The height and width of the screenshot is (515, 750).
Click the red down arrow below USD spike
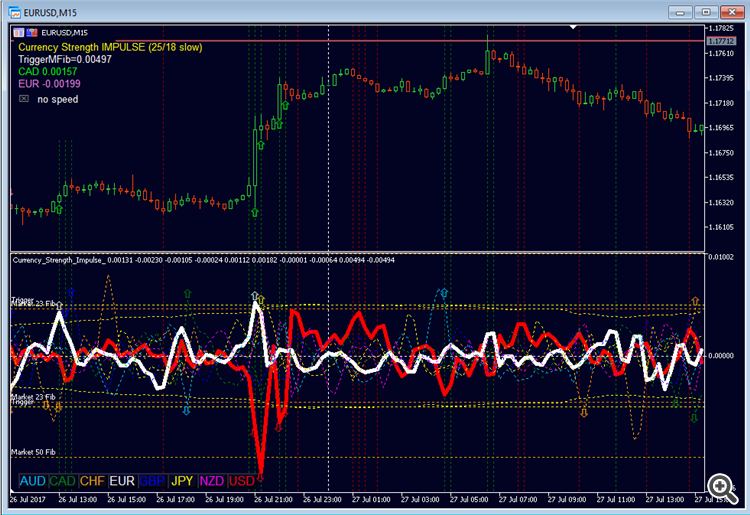point(260,477)
